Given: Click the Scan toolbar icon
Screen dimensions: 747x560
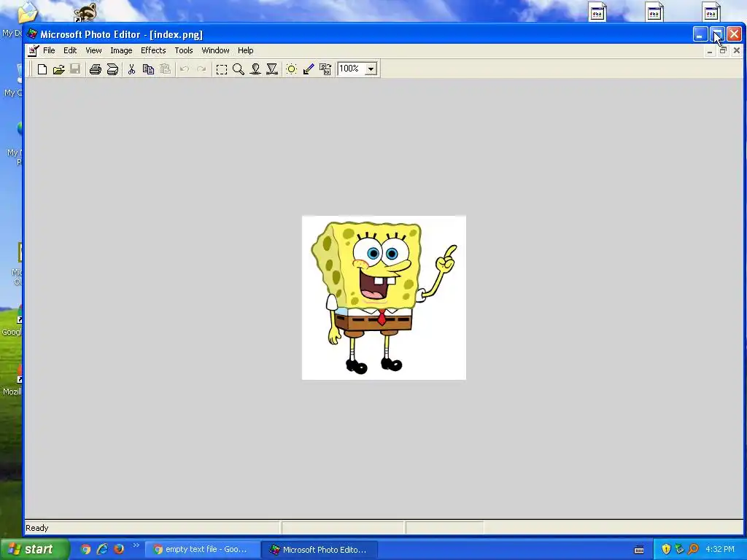Looking at the screenshot, I should (x=112, y=69).
